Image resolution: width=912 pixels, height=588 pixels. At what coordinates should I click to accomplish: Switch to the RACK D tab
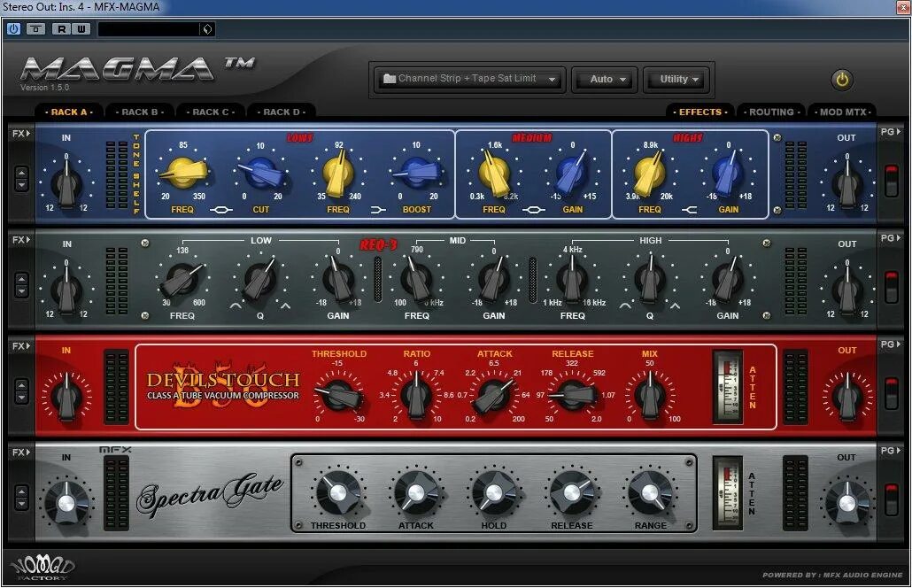click(x=282, y=112)
